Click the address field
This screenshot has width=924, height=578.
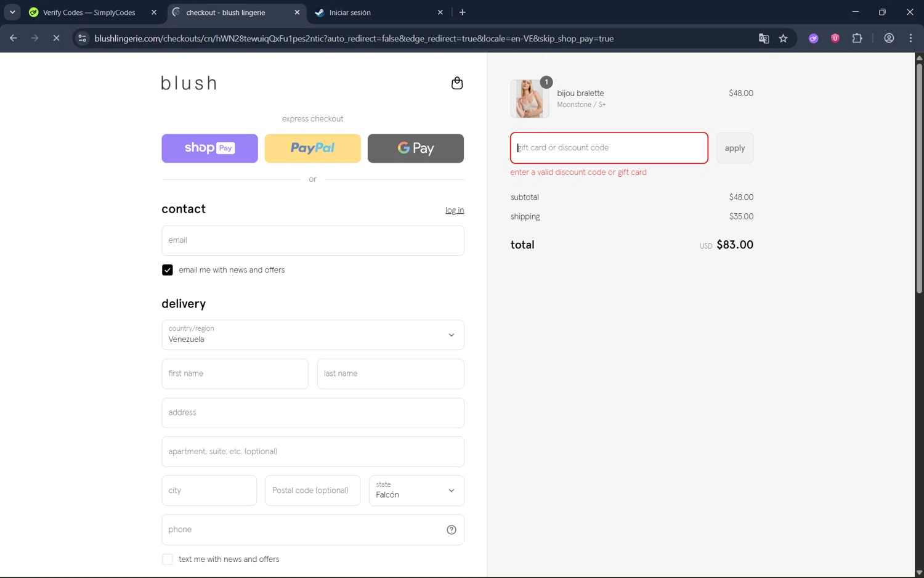click(x=312, y=413)
